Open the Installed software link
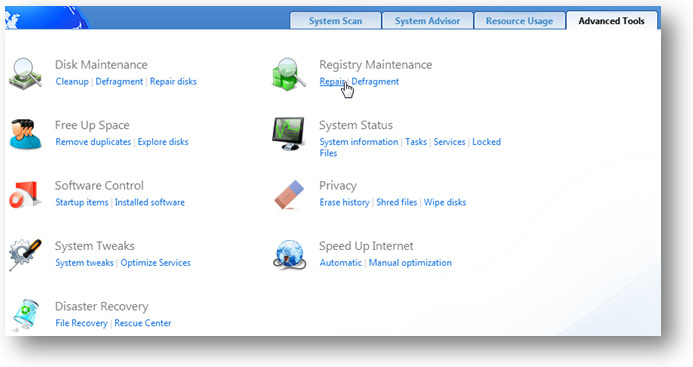This screenshot has width=693, height=367. 150,203
